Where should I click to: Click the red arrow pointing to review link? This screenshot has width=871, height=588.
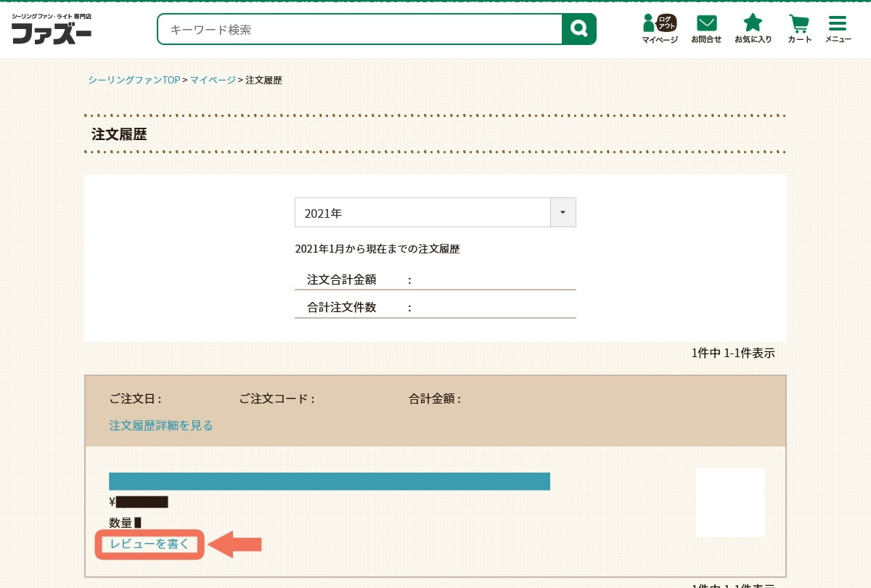[234, 544]
